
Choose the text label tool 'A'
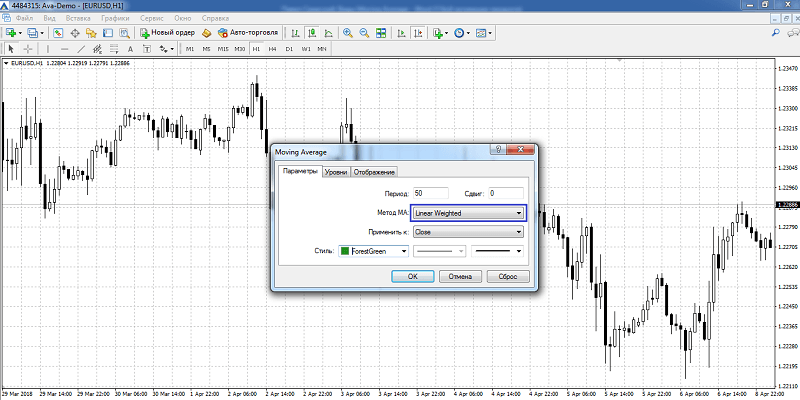click(130, 49)
